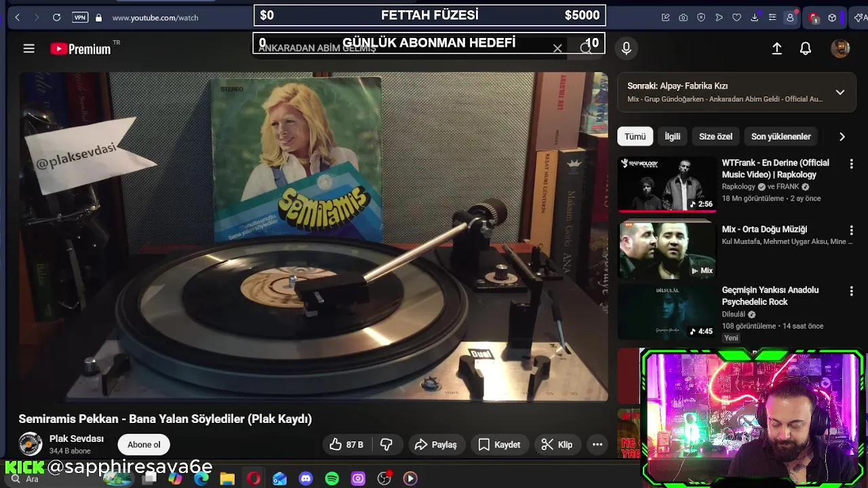Image resolution: width=868 pixels, height=488 pixels.
Task: Open the 'Mix - Orta Doğu Müziği' thumbnail
Action: click(667, 250)
